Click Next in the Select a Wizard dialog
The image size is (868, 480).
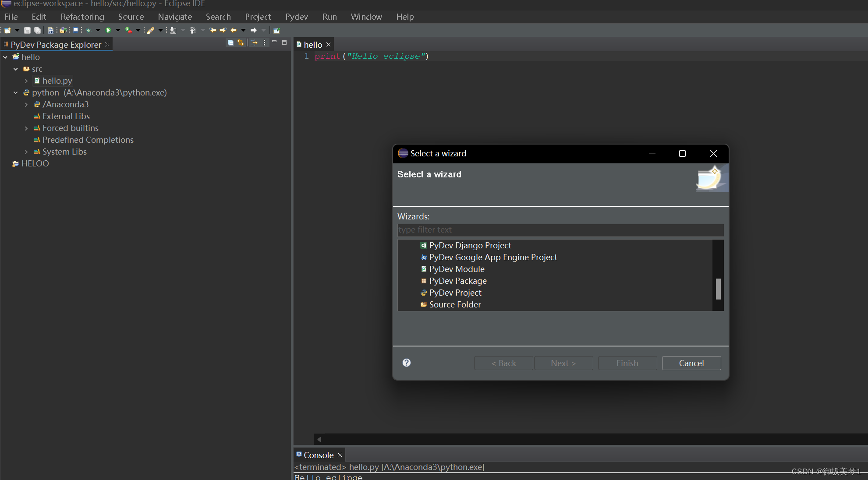(x=563, y=363)
